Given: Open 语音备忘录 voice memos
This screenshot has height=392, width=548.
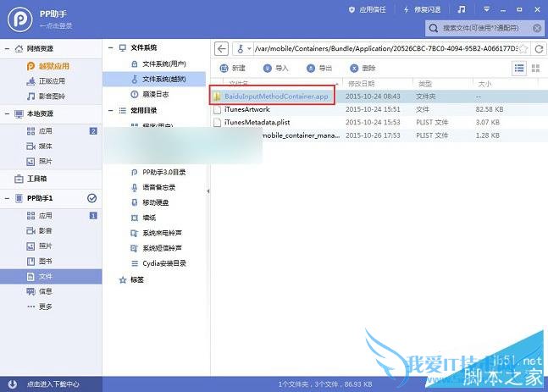Looking at the screenshot, I should tap(153, 187).
